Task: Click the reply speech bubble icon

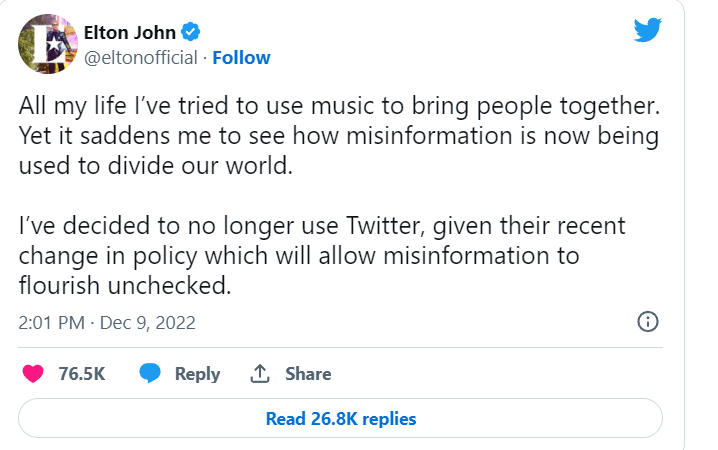Action: coord(151,374)
